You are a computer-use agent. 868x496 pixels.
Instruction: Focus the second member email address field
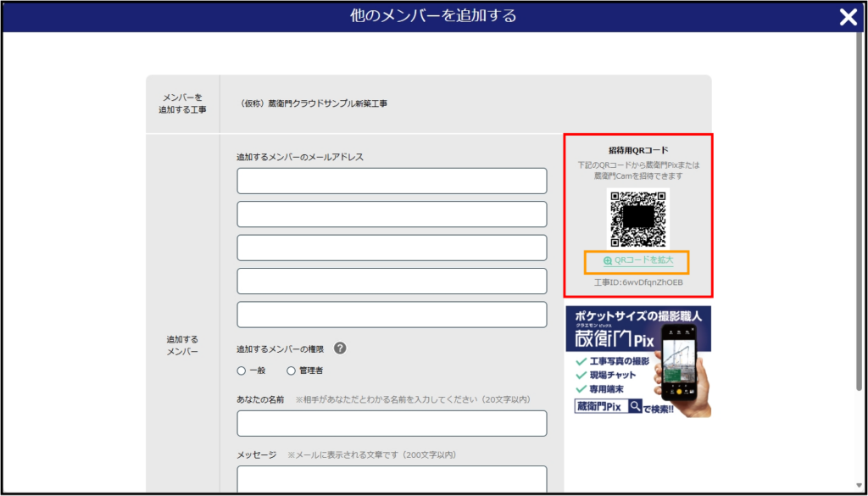pos(392,215)
